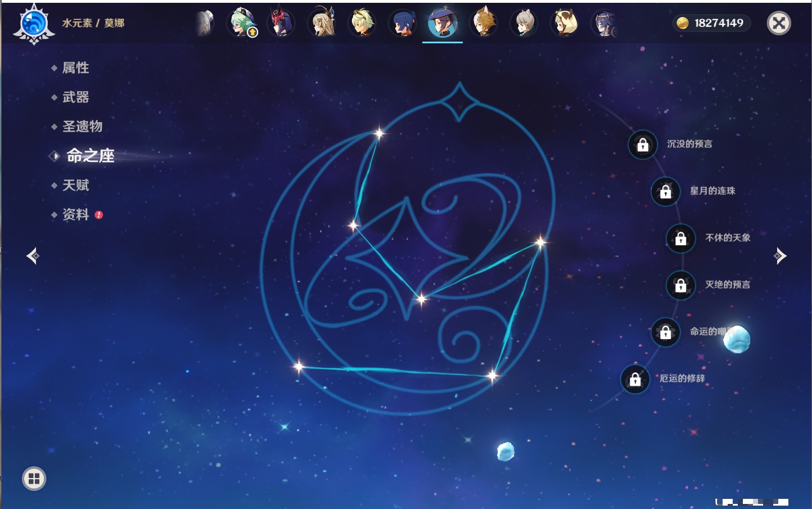Select the blue-haired character with gold circlet avatar
Screen dimensions: 812x509
coord(605,23)
